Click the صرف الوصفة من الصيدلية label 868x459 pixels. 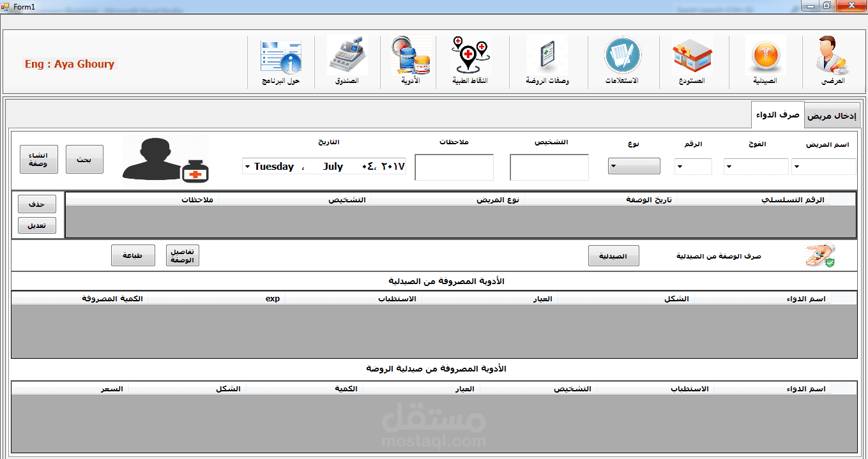(719, 256)
